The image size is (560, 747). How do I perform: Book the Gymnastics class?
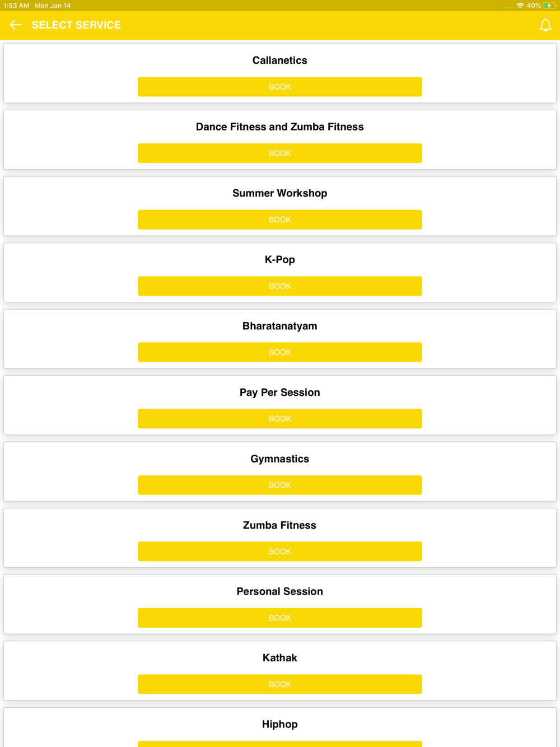tap(280, 485)
